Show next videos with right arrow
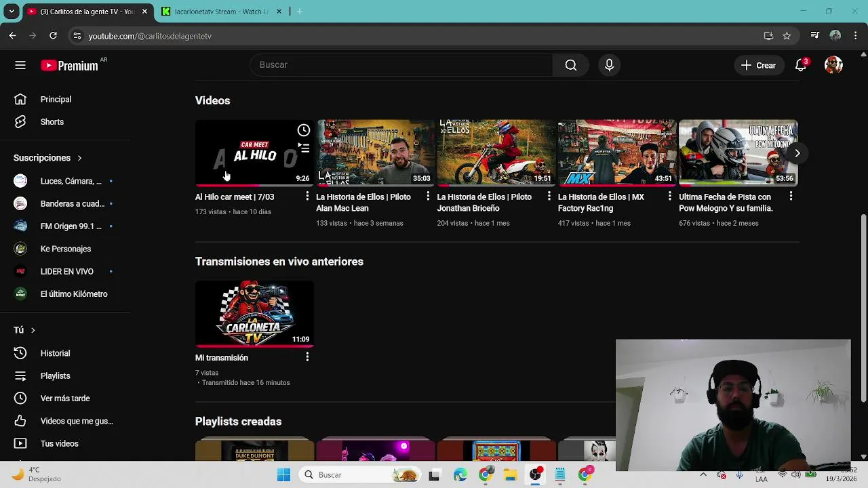This screenshot has height=488, width=868. [797, 153]
